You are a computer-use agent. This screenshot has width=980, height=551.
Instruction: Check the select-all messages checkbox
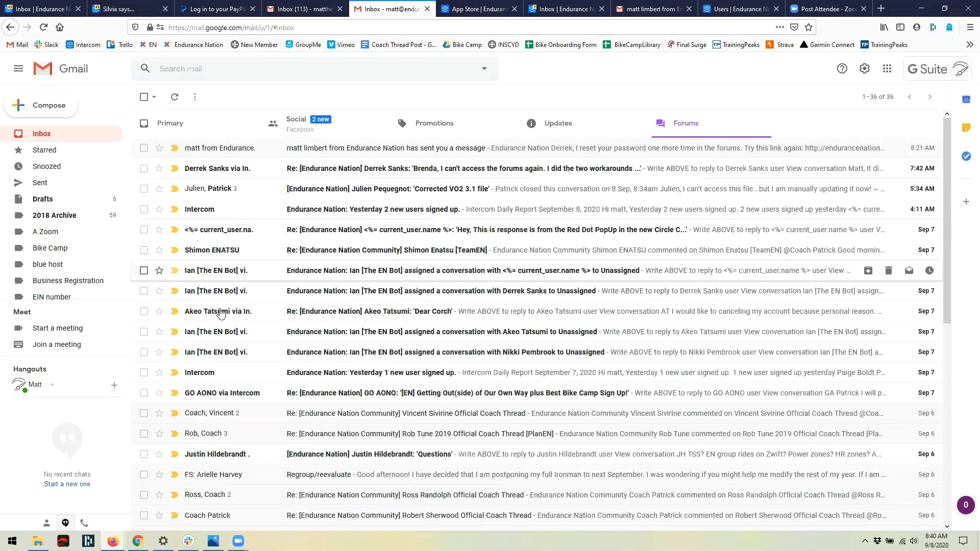143,96
